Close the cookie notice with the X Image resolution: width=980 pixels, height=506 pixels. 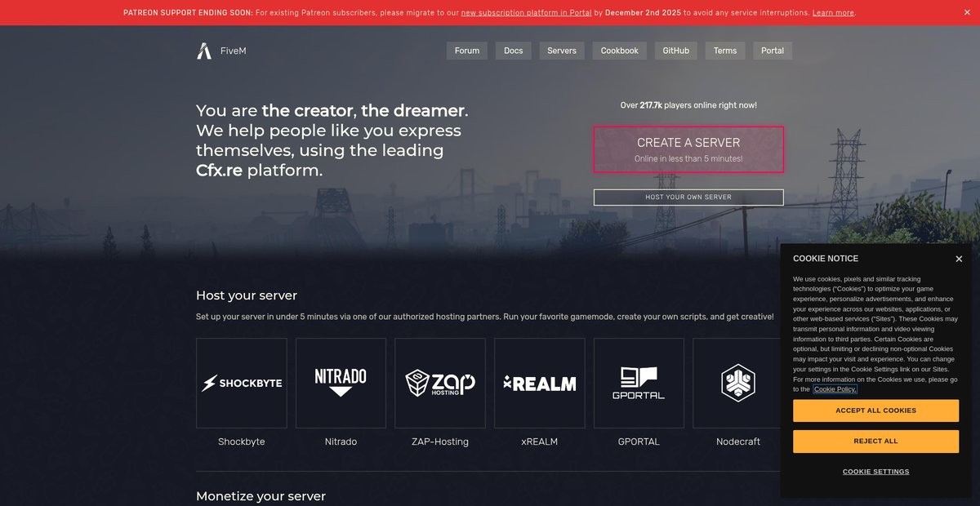click(959, 259)
